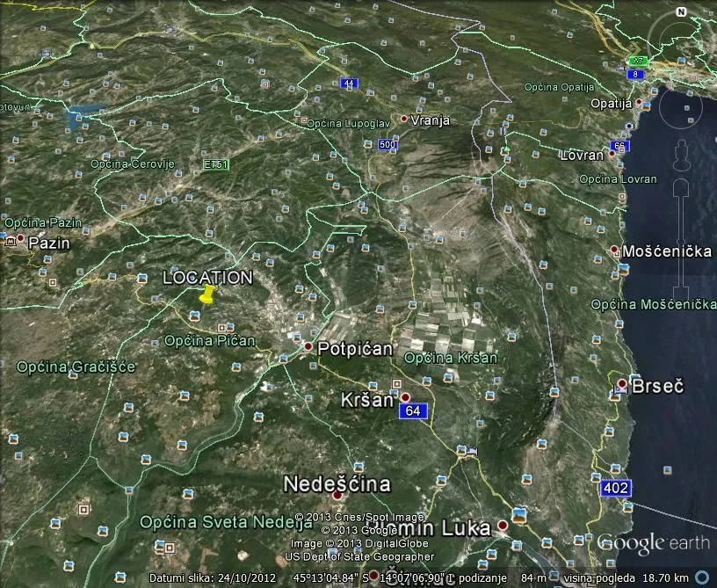Click the Plomin Luka town marker dot
Image resolution: width=717 pixels, height=588 pixels.
503,525
